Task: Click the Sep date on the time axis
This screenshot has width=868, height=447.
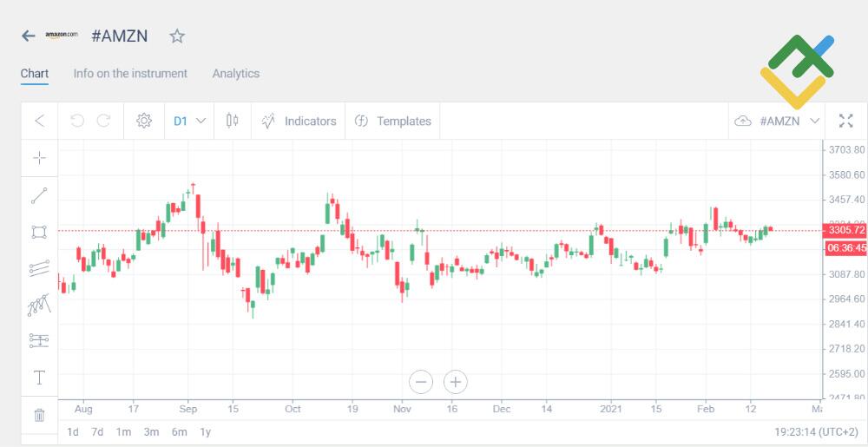Action: point(187,410)
